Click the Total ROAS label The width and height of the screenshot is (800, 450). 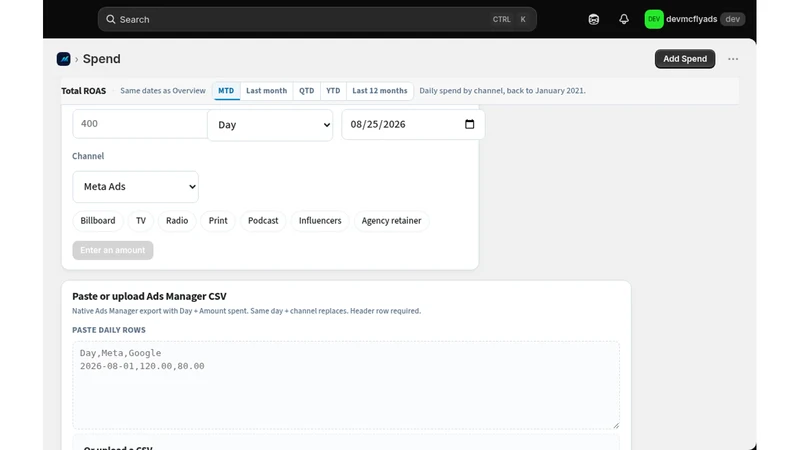point(84,91)
